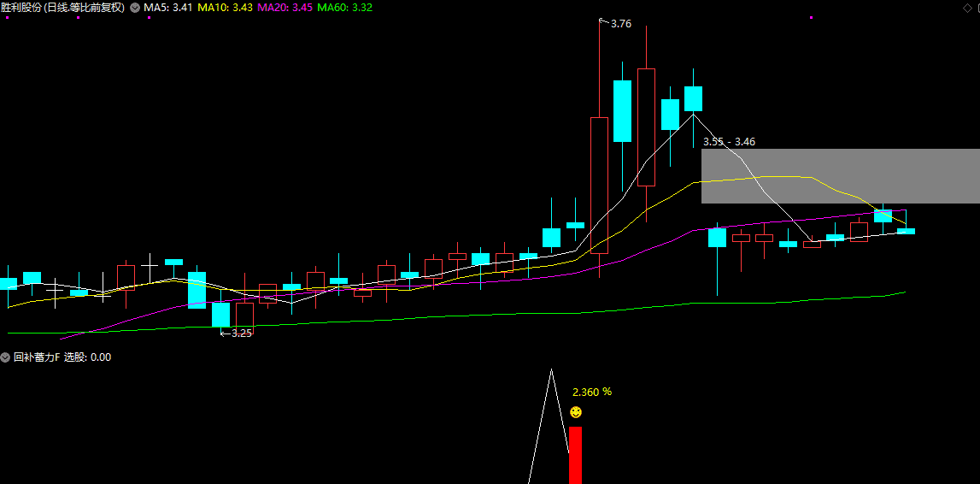Select the gray gap zone rectangle
Viewport: 980px width, 484px height.
pyautogui.click(x=841, y=175)
